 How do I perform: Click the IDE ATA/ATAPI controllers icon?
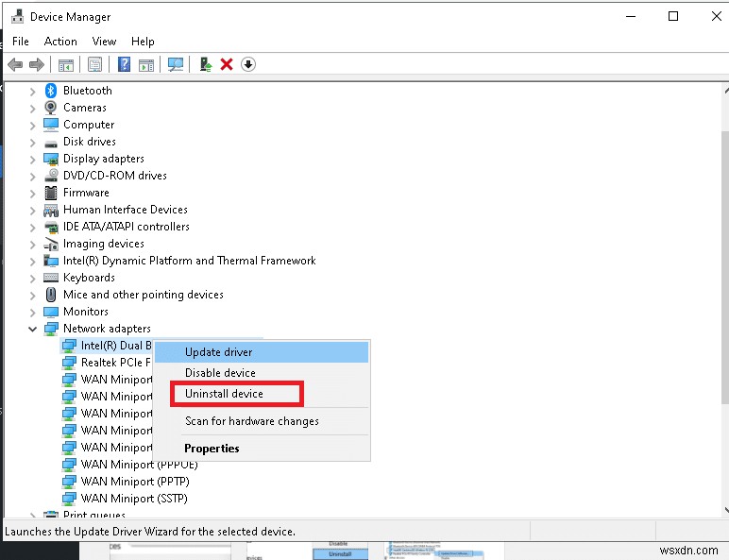(x=51, y=227)
